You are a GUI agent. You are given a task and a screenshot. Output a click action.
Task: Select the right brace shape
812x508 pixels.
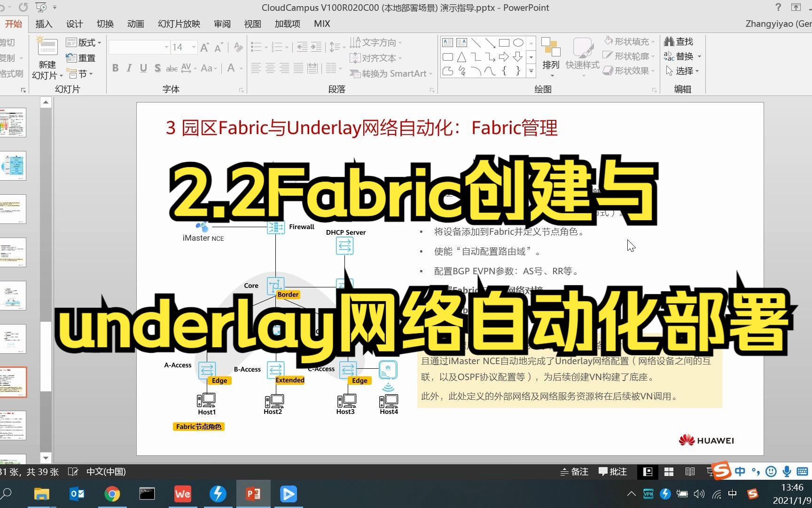[x=518, y=71]
